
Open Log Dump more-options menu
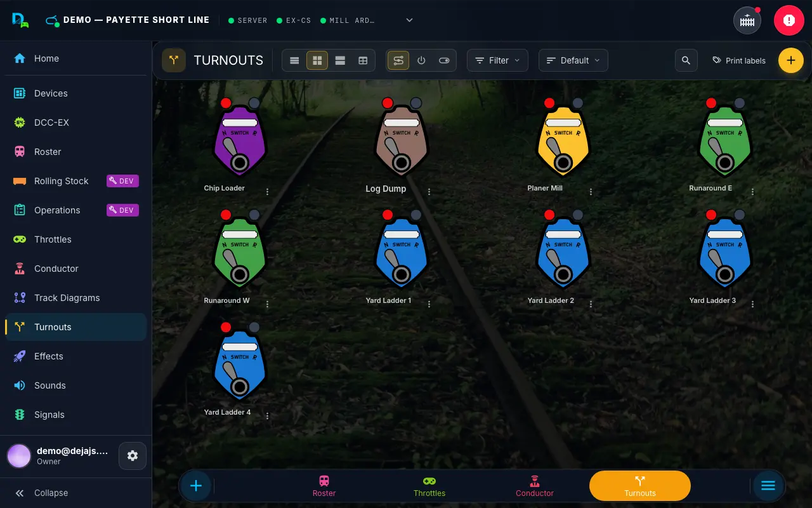(x=429, y=192)
